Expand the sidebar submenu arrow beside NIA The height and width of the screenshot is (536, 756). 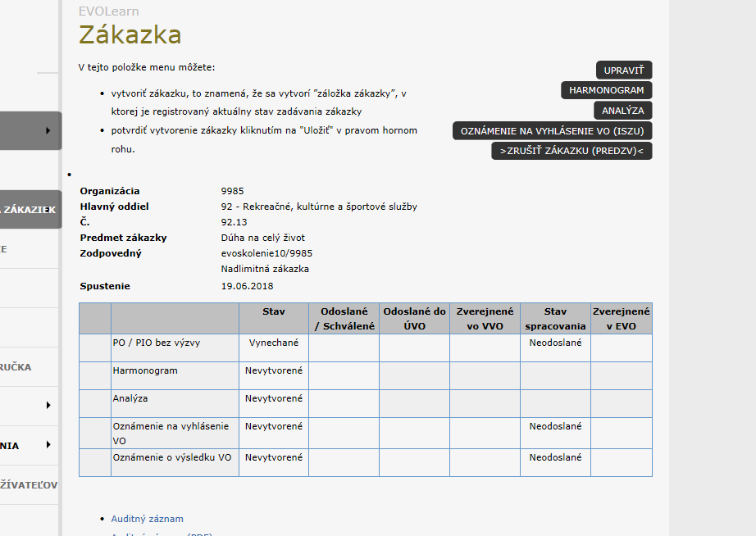(x=48, y=445)
